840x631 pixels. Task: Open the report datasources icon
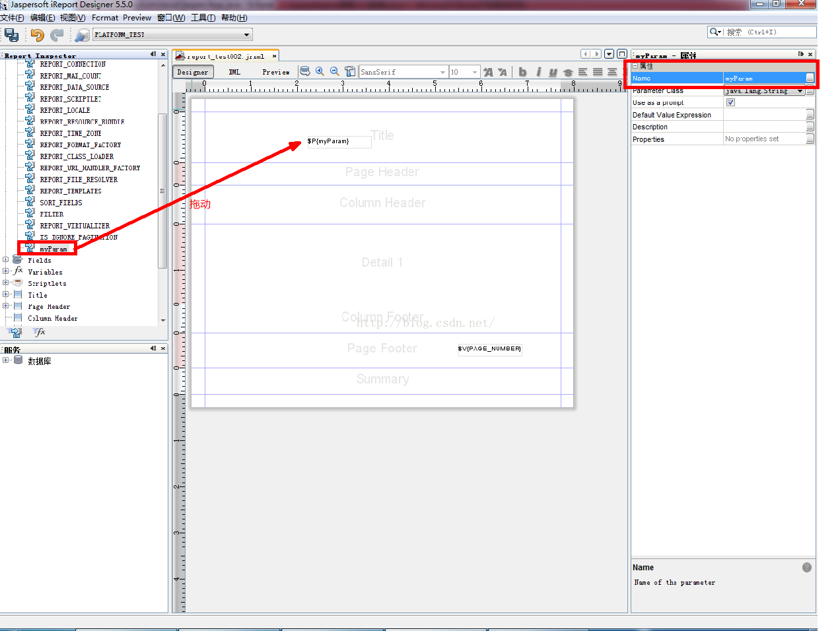82,34
